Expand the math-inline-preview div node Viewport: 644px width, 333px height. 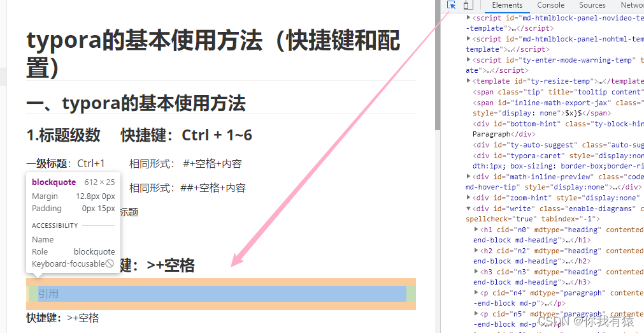coord(469,176)
